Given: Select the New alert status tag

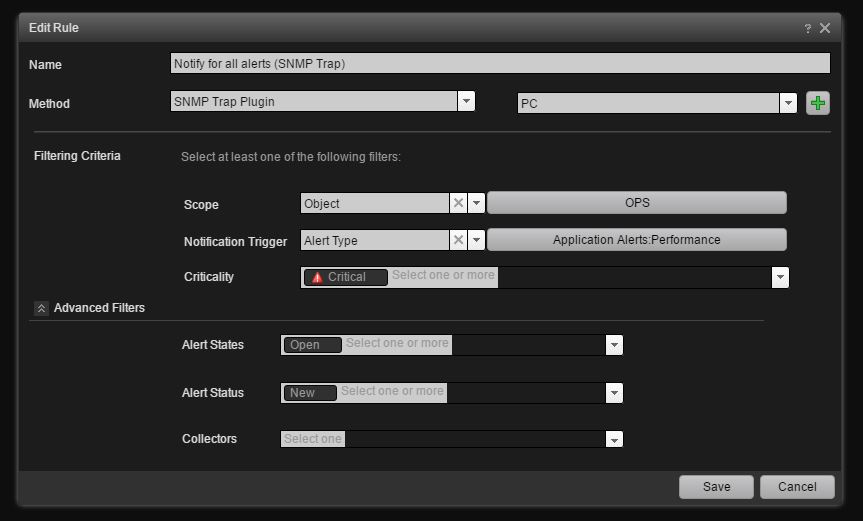Looking at the screenshot, I should pyautogui.click(x=310, y=393).
